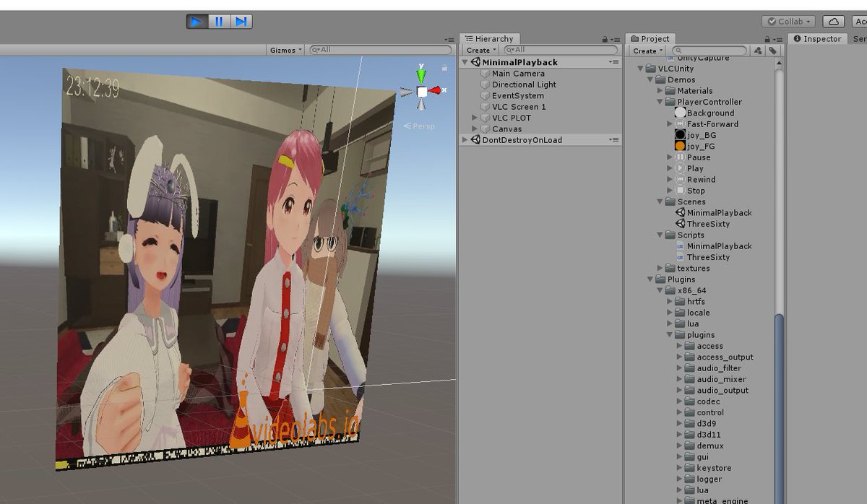Select EventSystem in the Hierarchy
This screenshot has height=504, width=867.
pyautogui.click(x=517, y=95)
